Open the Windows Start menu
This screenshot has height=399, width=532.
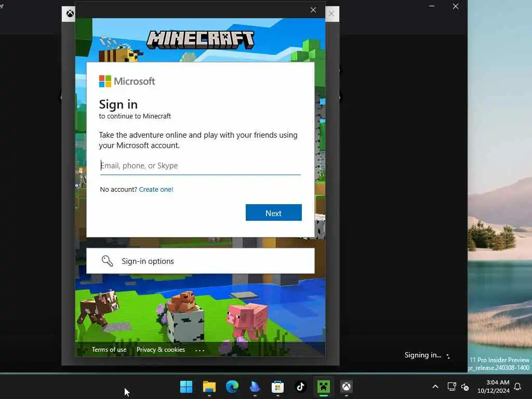tap(186, 387)
